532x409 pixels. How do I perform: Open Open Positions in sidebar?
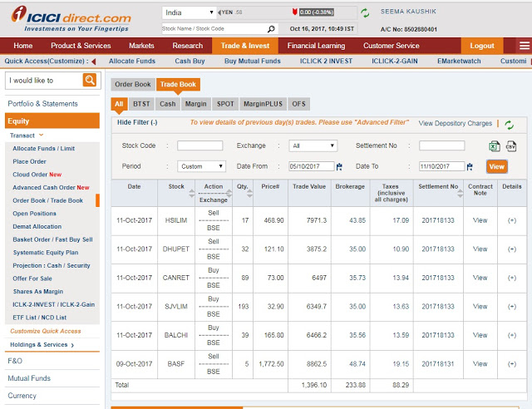coord(34,214)
